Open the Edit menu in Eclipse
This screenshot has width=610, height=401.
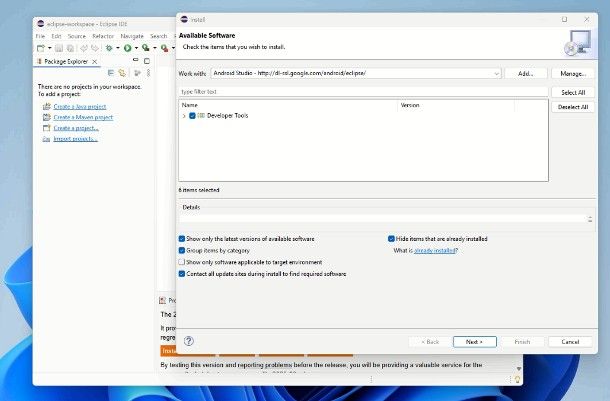(x=56, y=36)
